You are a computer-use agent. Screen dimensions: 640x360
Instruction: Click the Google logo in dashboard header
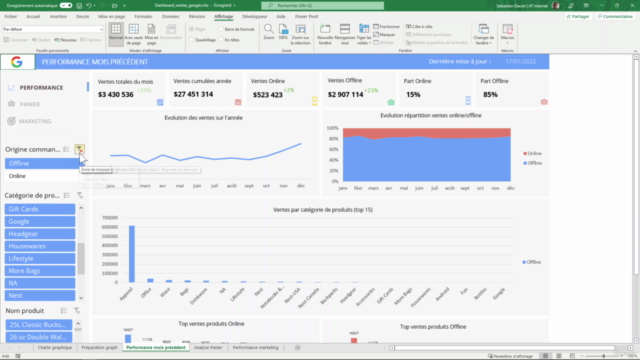point(17,62)
